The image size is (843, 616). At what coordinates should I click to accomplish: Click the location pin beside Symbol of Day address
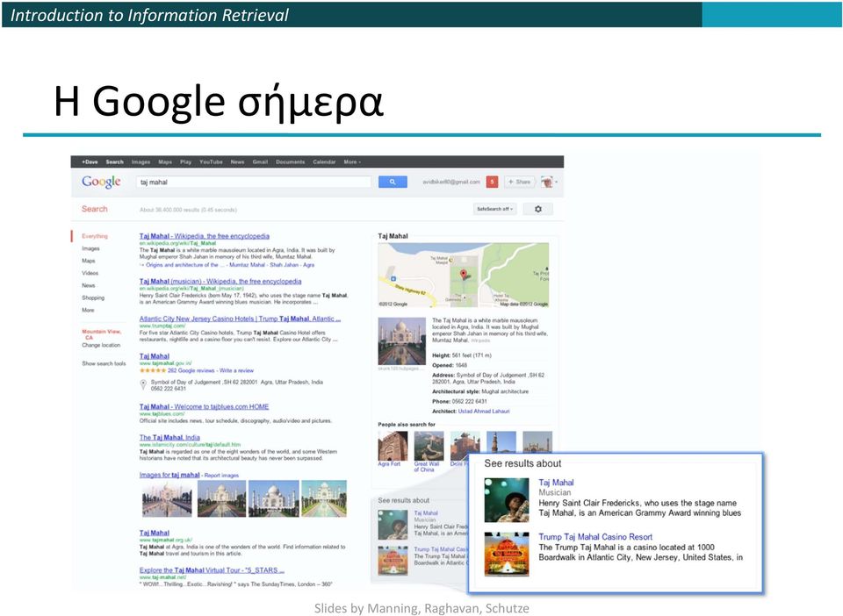[x=143, y=384]
